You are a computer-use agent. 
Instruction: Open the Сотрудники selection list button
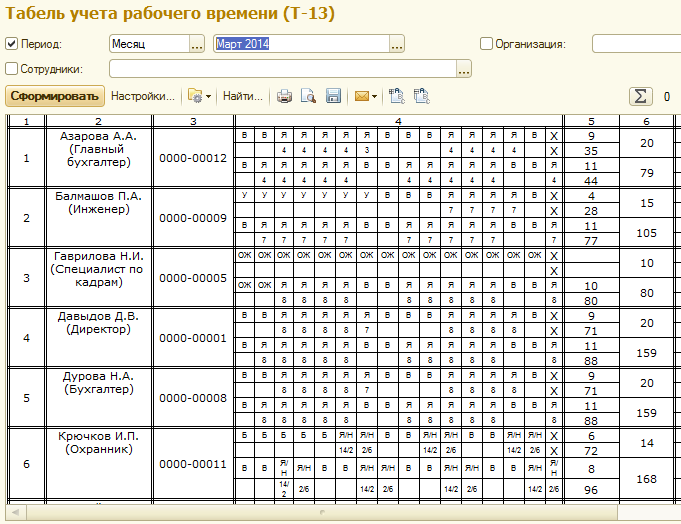pyautogui.click(x=463, y=69)
